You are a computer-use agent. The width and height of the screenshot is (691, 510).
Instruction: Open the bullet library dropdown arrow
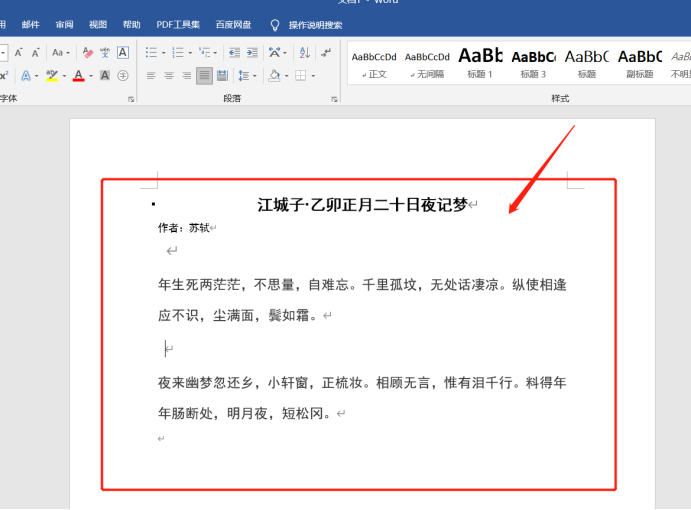163,53
